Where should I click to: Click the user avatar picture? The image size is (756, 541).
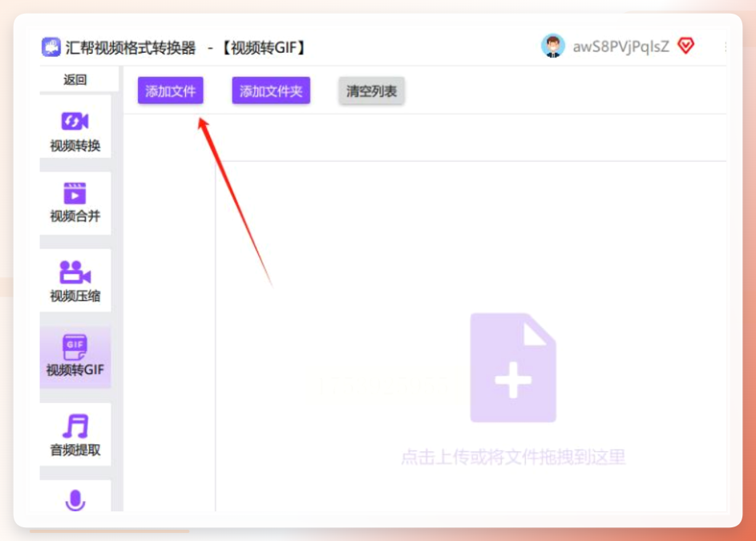click(x=552, y=46)
